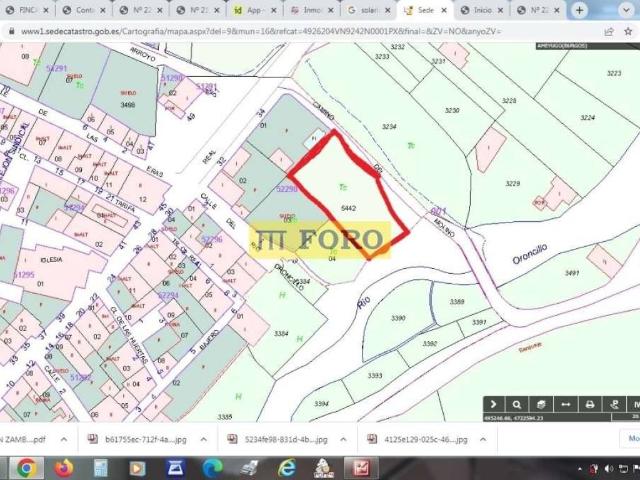This screenshot has height=480, width=640.
Task: Expand the map toolbar arrow
Action: click(x=493, y=404)
